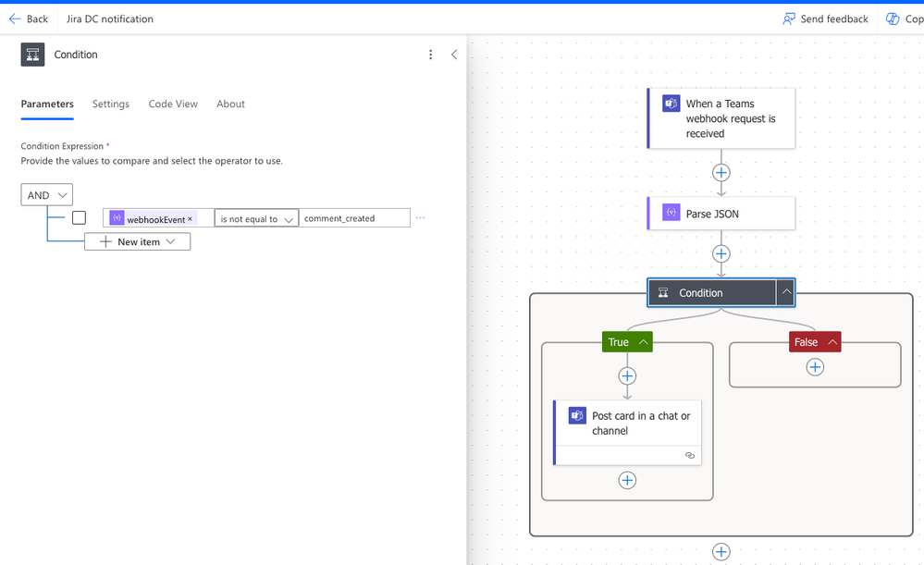The width and height of the screenshot is (924, 565).
Task: Switch to the Settings tab
Action: pyautogui.click(x=111, y=104)
